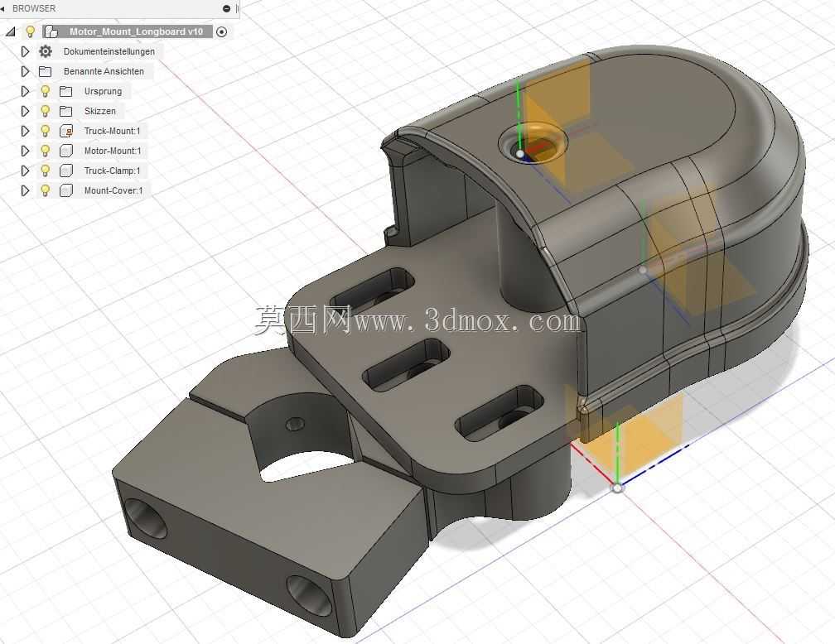
Task: Expand the Benannte Ansichten node
Action: (25, 71)
